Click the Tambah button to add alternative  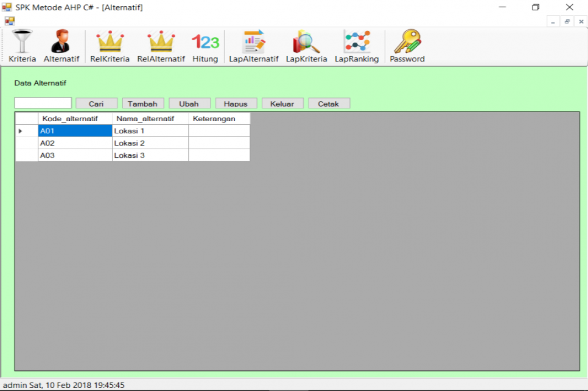[143, 103]
